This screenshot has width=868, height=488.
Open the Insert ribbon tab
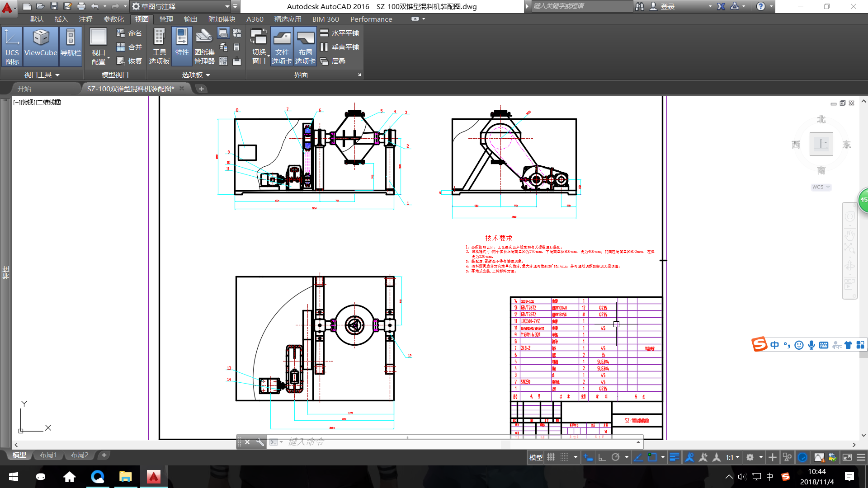click(x=61, y=19)
